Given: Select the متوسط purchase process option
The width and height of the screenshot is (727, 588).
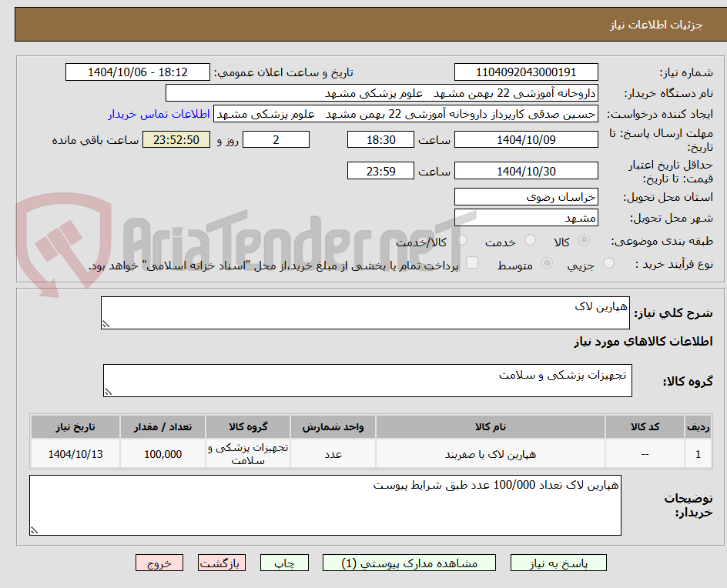Looking at the screenshot, I should (547, 263).
